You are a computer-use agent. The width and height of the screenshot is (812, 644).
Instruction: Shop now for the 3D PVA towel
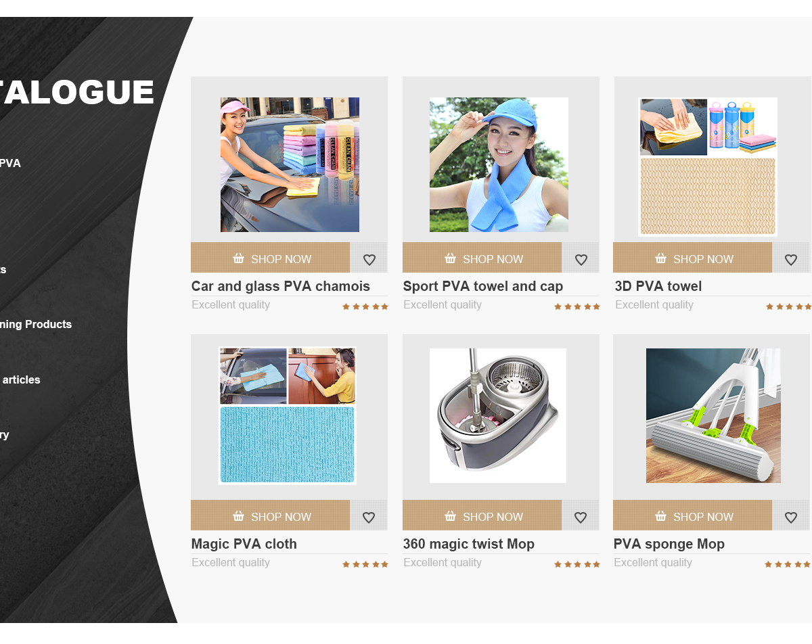click(692, 258)
